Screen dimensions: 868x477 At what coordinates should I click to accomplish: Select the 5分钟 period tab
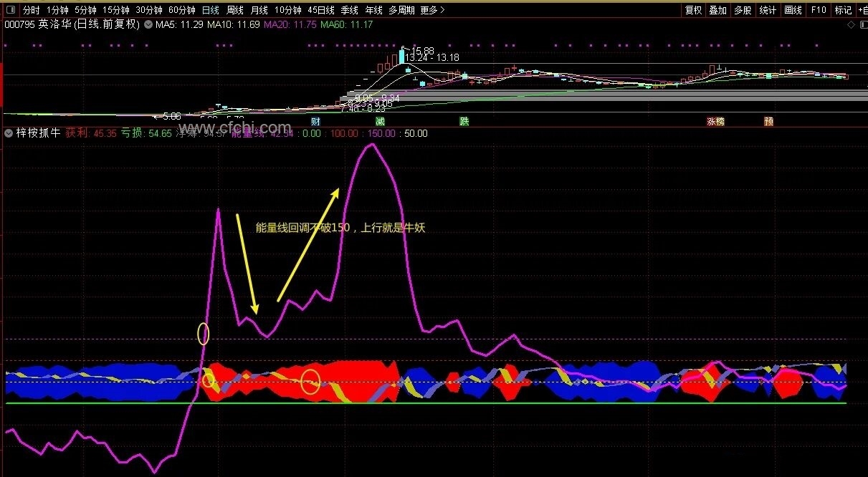(x=85, y=10)
